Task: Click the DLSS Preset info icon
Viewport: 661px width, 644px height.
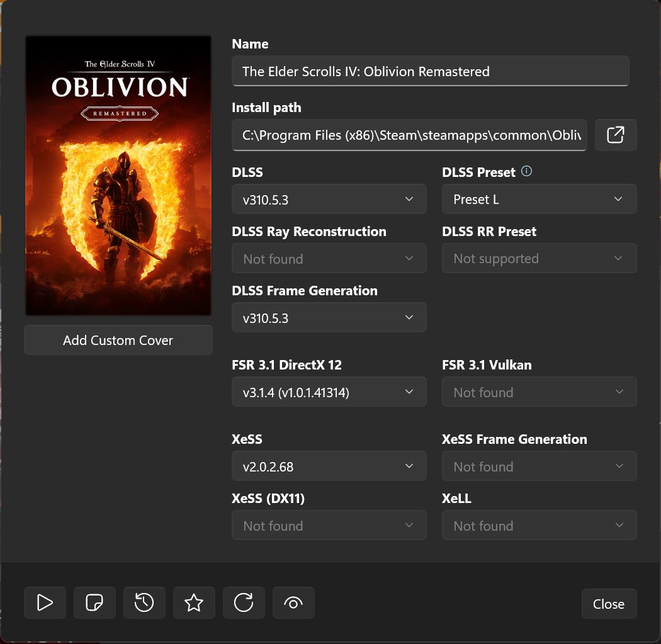Action: [526, 171]
